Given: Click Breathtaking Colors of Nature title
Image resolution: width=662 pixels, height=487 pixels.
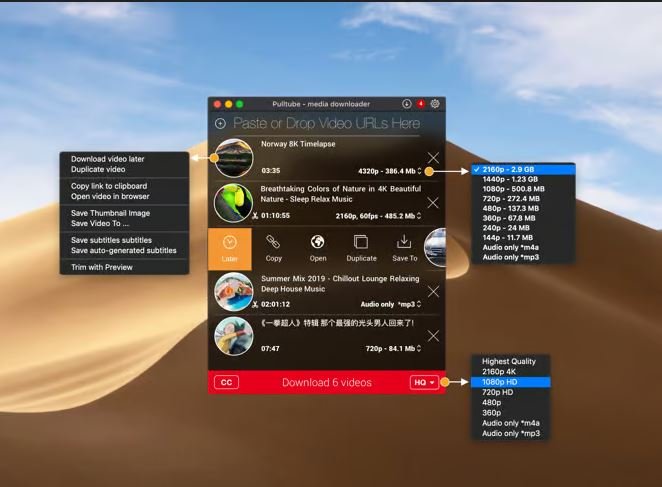Looking at the screenshot, I should [x=341, y=194].
